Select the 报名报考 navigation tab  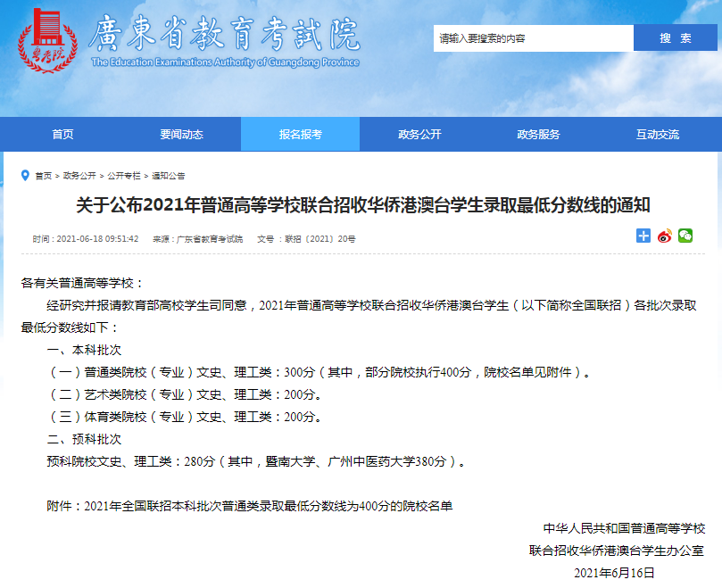click(300, 135)
